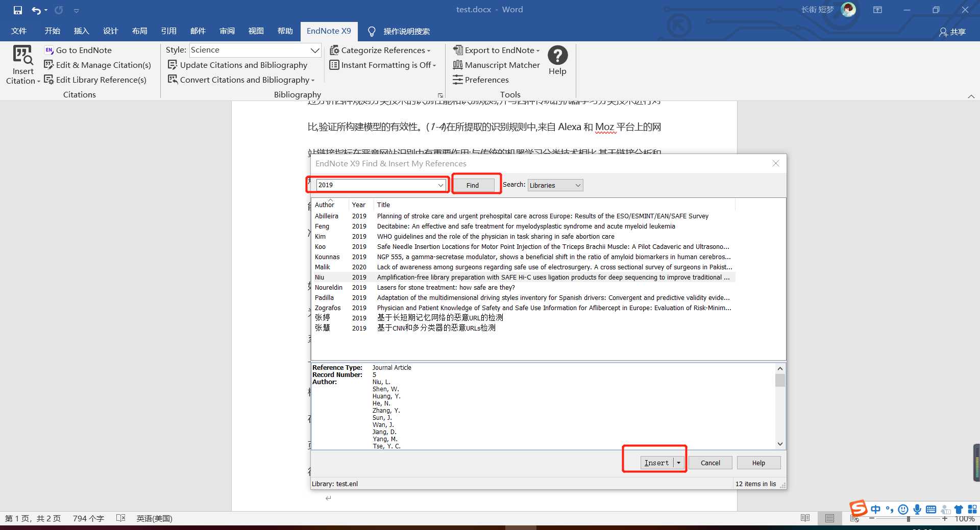Screen dimensions: 980x530
Task: Select the Kim WHO guidelines reference
Action: click(524, 237)
